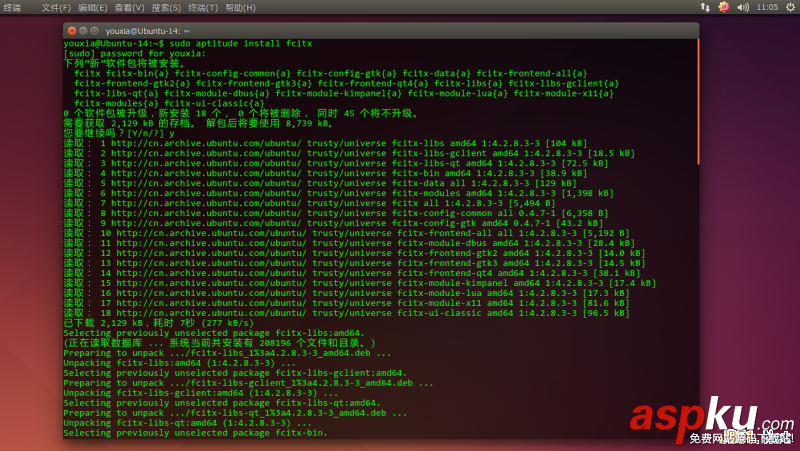Click the network connection indicator icon
The width and height of the screenshot is (800, 451).
pyautogui.click(x=705, y=7)
